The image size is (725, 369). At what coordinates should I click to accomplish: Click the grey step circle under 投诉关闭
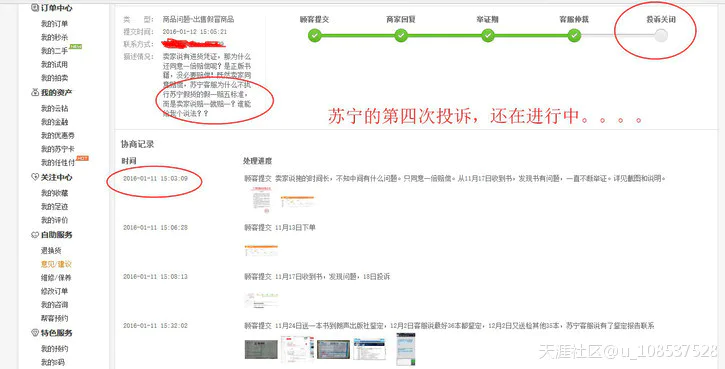[x=661, y=36]
